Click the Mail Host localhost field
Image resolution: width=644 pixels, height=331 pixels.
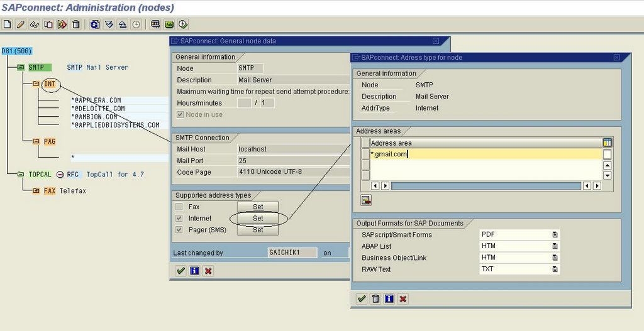(x=293, y=149)
